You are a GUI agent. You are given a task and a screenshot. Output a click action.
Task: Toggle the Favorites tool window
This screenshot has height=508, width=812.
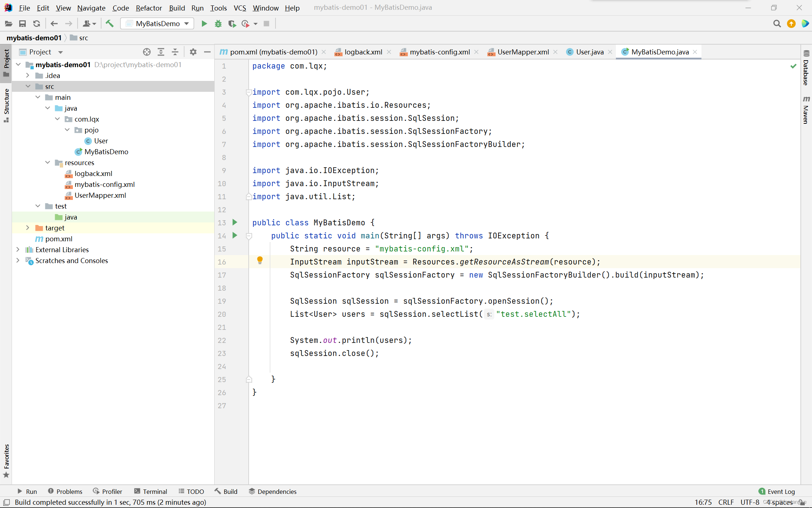(x=6, y=461)
